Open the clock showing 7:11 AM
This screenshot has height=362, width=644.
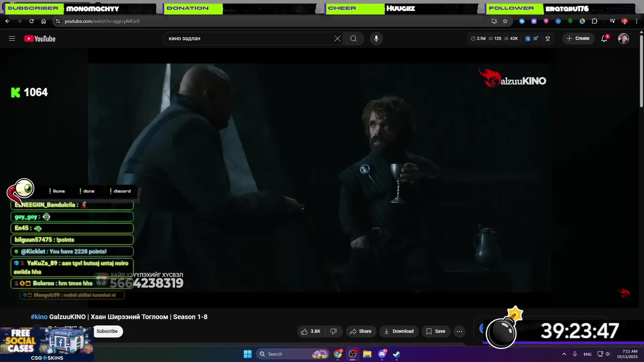pyautogui.click(x=630, y=354)
